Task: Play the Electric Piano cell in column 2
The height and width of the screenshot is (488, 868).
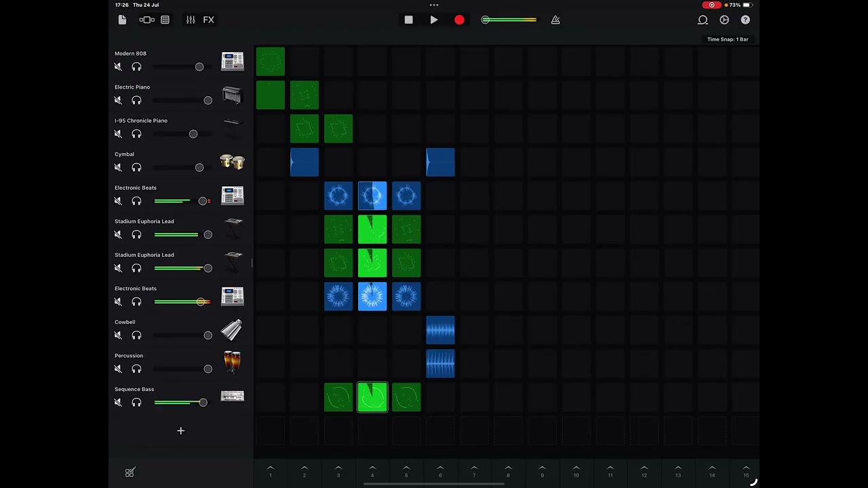Action: click(x=304, y=95)
